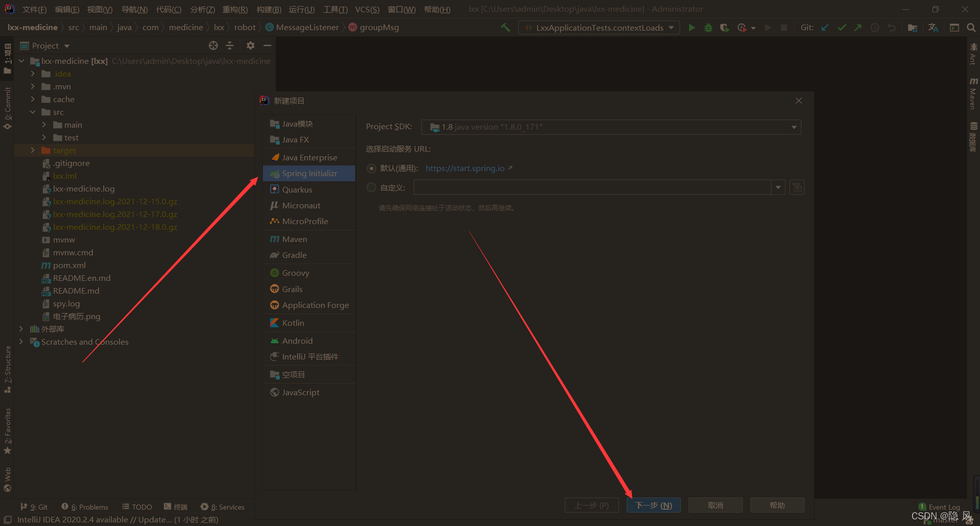980x526 pixels.
Task: Click the custom URL input field
Action: (x=592, y=187)
